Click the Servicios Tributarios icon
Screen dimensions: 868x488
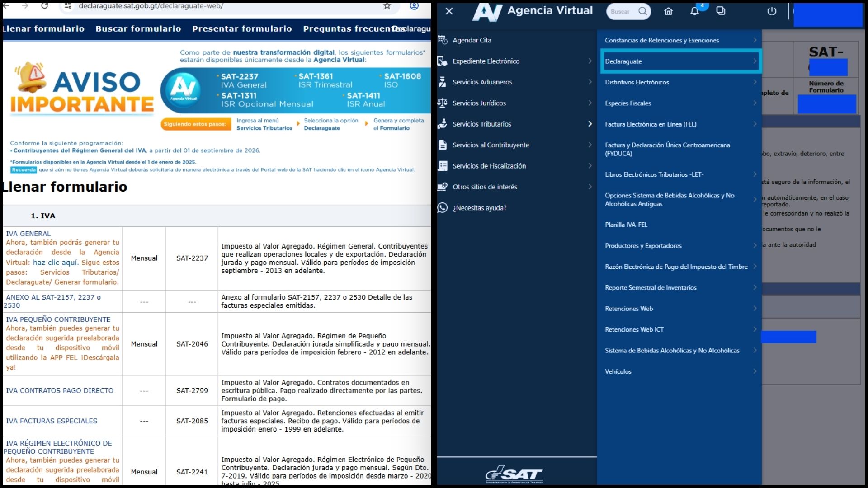tap(443, 124)
